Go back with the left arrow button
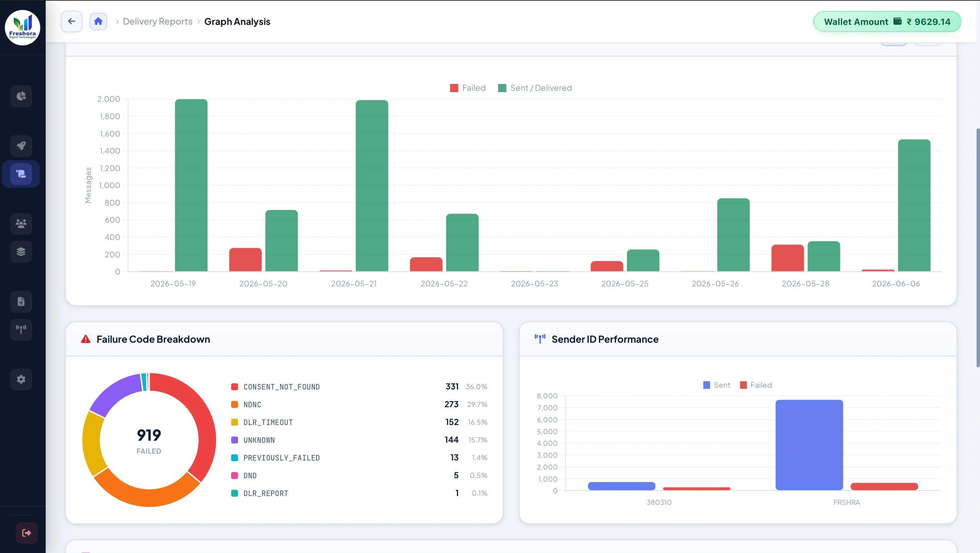980x553 pixels. point(71,21)
